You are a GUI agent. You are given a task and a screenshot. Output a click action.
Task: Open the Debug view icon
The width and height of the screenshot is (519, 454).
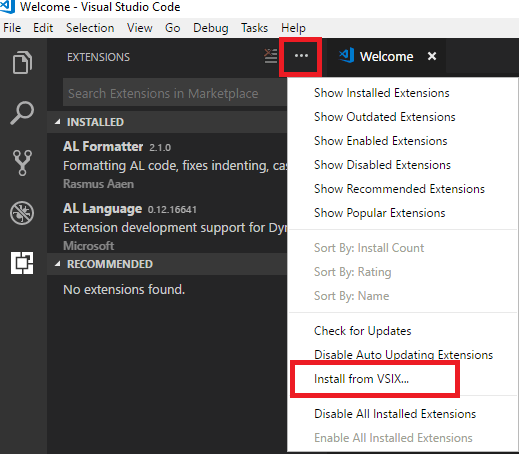(22, 213)
